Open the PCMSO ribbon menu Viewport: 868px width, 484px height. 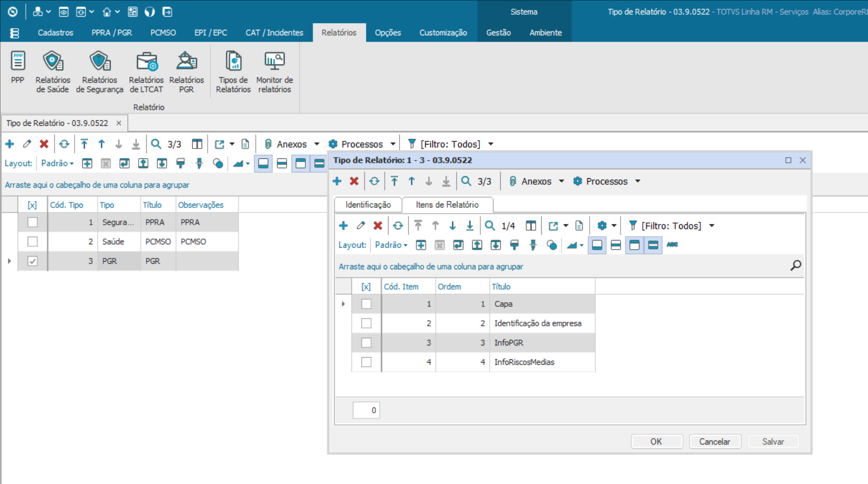[163, 33]
